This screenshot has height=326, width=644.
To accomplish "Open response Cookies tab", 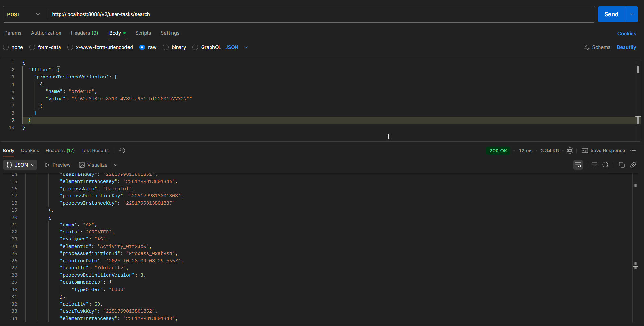I will 30,151.
